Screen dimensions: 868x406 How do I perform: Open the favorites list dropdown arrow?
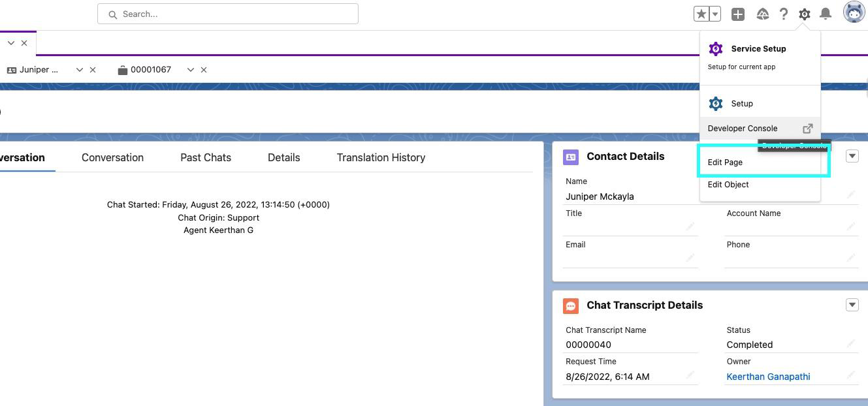click(x=715, y=14)
